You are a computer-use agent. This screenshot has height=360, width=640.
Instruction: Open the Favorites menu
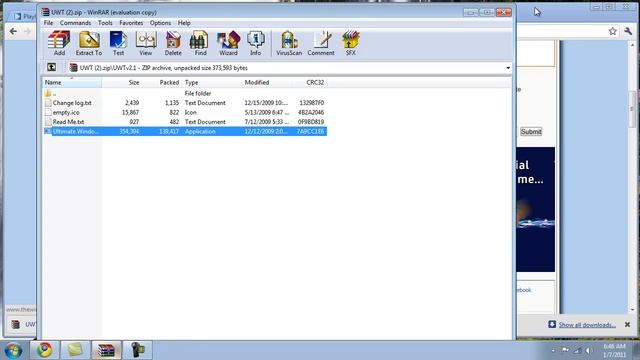pyautogui.click(x=131, y=23)
